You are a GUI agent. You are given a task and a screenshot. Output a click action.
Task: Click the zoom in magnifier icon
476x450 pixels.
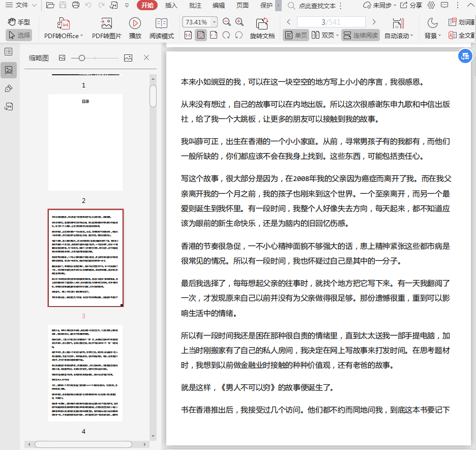coord(240,22)
